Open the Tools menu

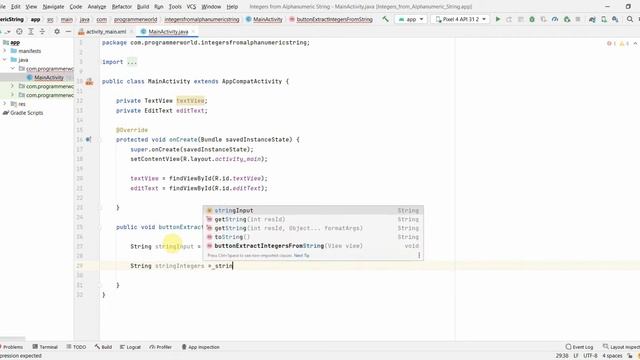(175, 7)
